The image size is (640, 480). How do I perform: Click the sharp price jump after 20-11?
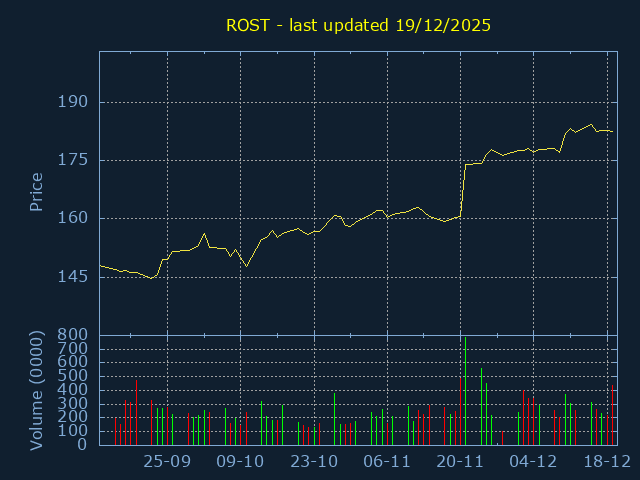[464, 190]
